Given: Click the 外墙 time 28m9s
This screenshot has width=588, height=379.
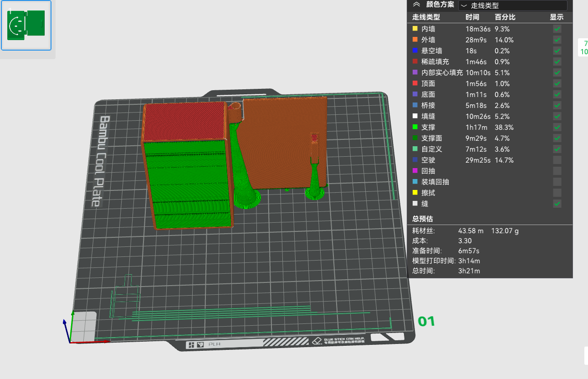Looking at the screenshot, I should [x=476, y=40].
